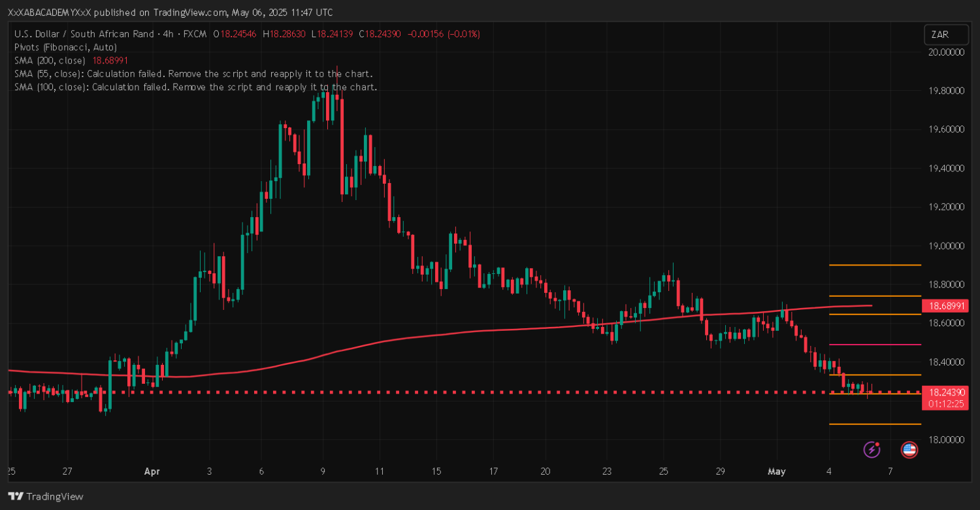Open the ZAR currency selector
This screenshot has width=980, height=510.
(941, 35)
